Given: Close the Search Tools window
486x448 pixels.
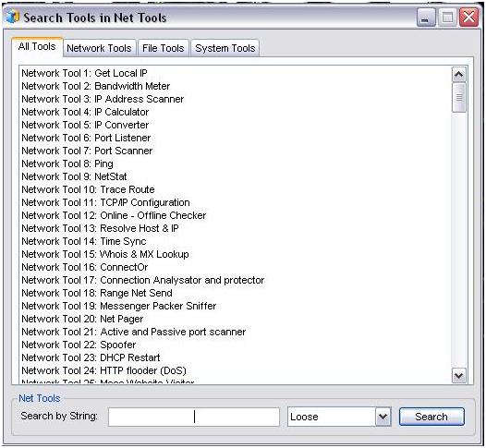Looking at the screenshot, I should (469, 18).
